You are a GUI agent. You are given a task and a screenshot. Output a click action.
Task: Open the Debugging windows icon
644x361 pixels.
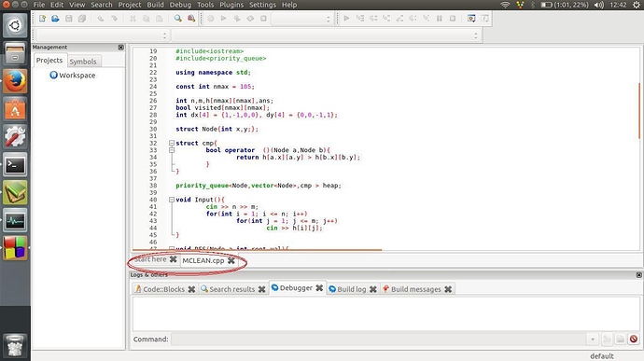pyautogui.click(x=471, y=19)
